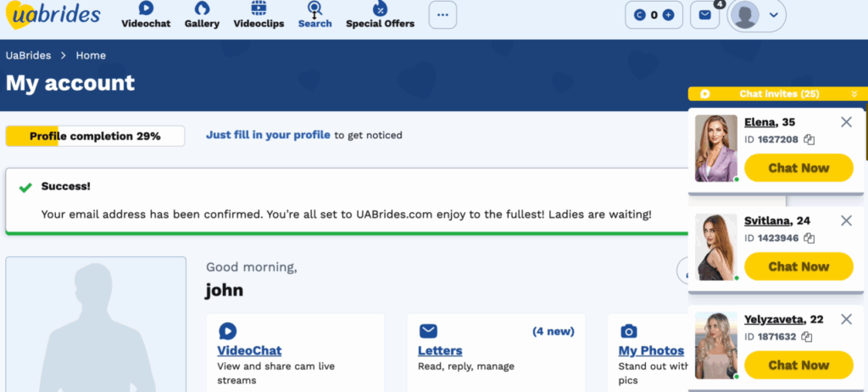868x392 pixels.
Task: Copy Elena's ID 1627208
Action: click(810, 140)
